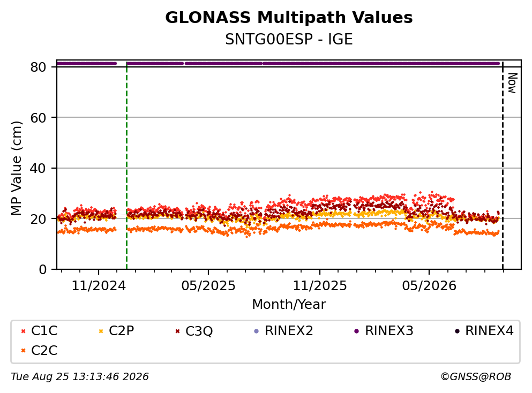The height and width of the screenshot is (393, 532).
Task: Click the RINEX3 purple legend dot
Action: (x=357, y=331)
